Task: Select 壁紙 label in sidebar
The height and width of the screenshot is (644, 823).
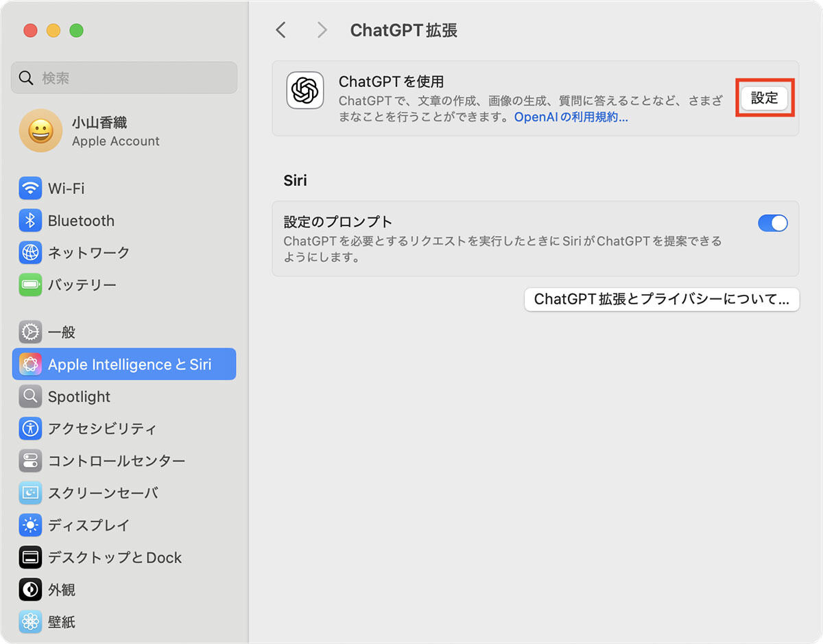Action: pos(62,622)
